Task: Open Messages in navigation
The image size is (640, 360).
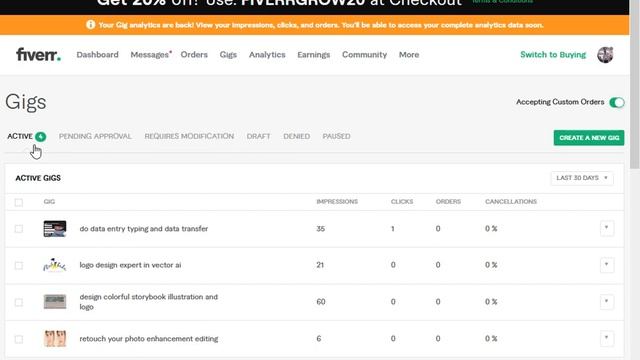Action: [151, 55]
